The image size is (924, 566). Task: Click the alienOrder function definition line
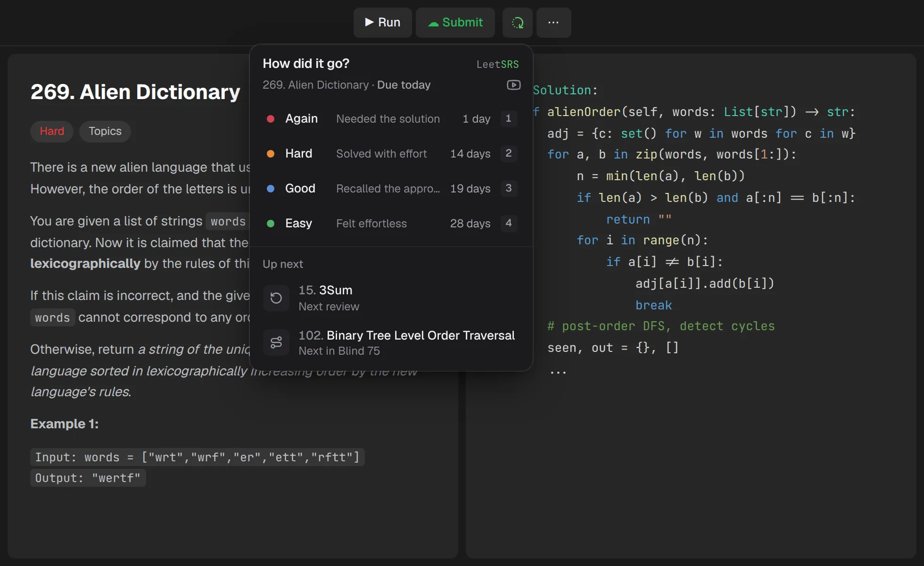694,112
